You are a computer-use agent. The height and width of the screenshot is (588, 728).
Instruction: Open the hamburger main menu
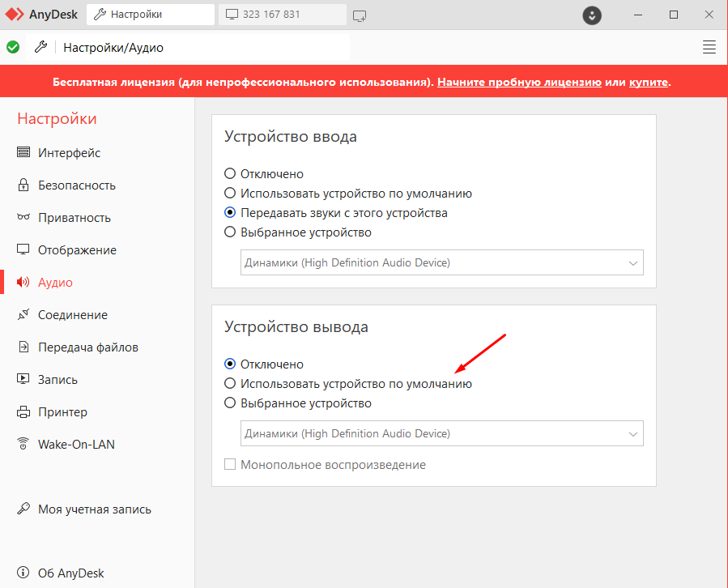pyautogui.click(x=709, y=47)
